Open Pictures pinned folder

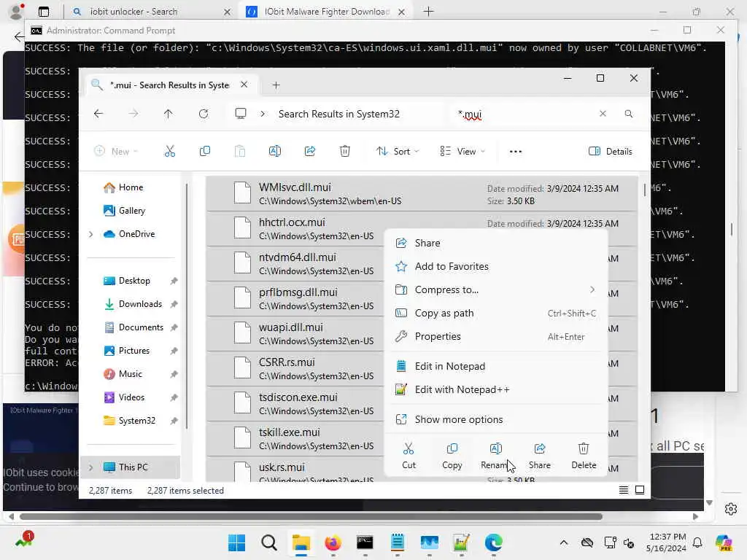pos(134,351)
